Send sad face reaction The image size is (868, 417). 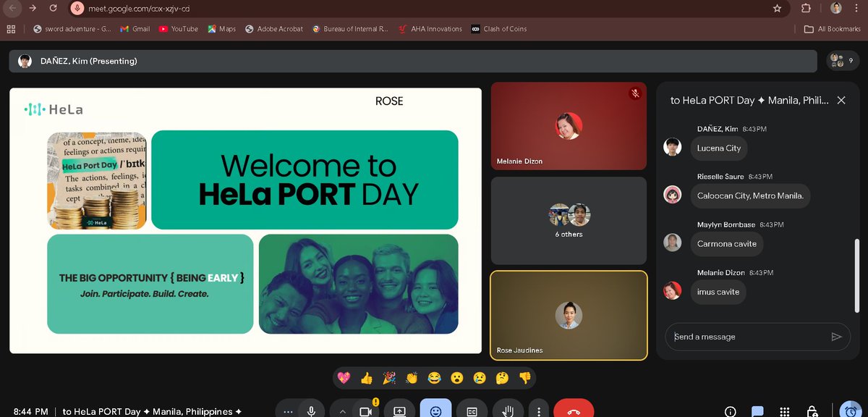pyautogui.click(x=479, y=377)
